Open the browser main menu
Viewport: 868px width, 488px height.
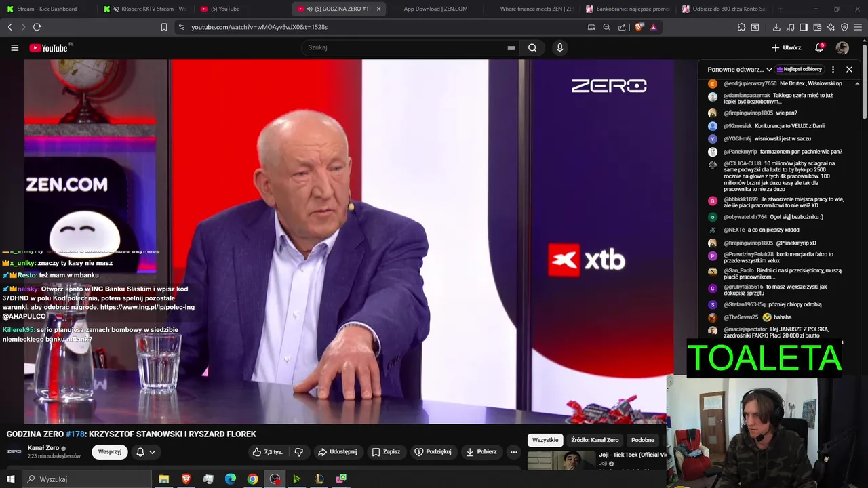(x=859, y=27)
